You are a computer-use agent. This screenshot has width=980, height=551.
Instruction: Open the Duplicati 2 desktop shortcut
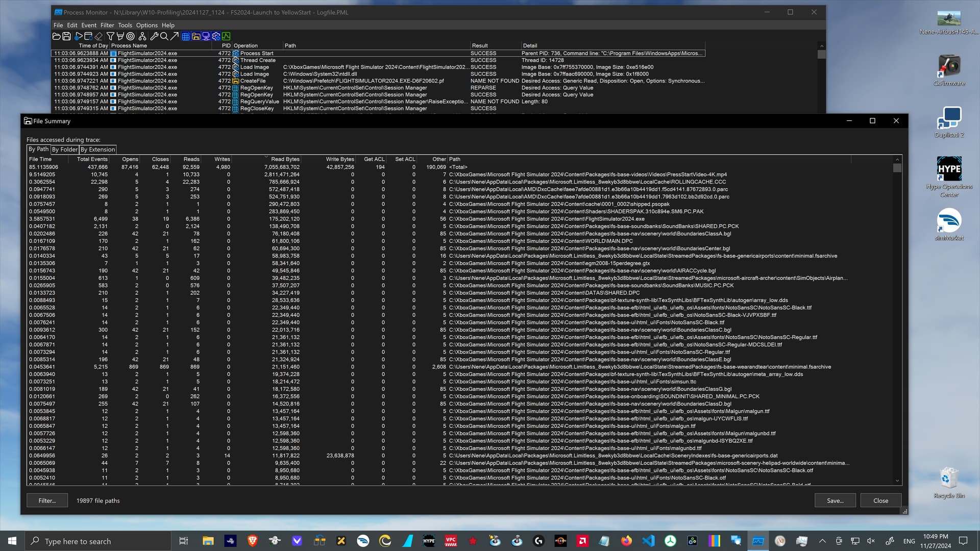(949, 122)
